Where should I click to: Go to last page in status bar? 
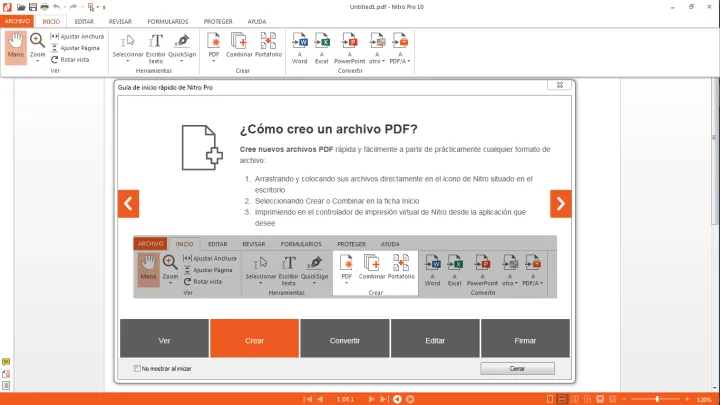(x=384, y=399)
